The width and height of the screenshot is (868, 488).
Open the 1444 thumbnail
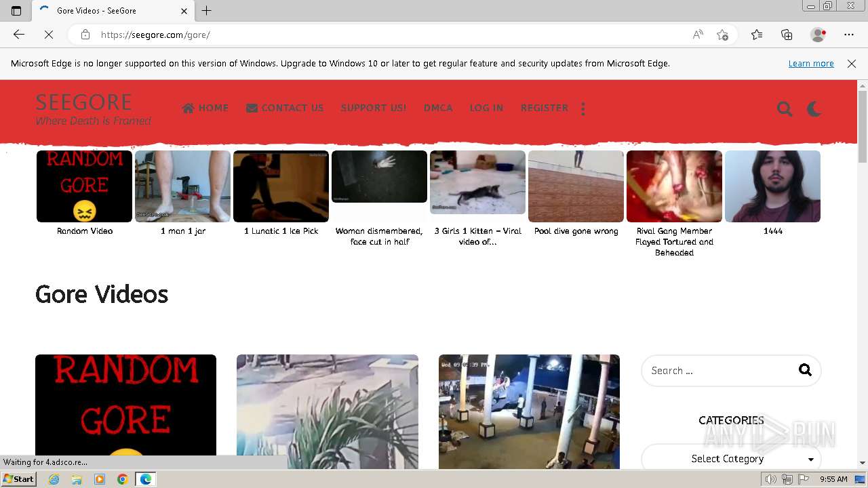coord(772,186)
